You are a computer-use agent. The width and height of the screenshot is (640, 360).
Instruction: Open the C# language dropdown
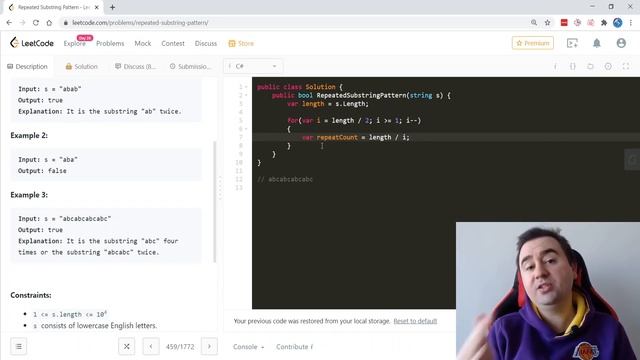(253, 66)
